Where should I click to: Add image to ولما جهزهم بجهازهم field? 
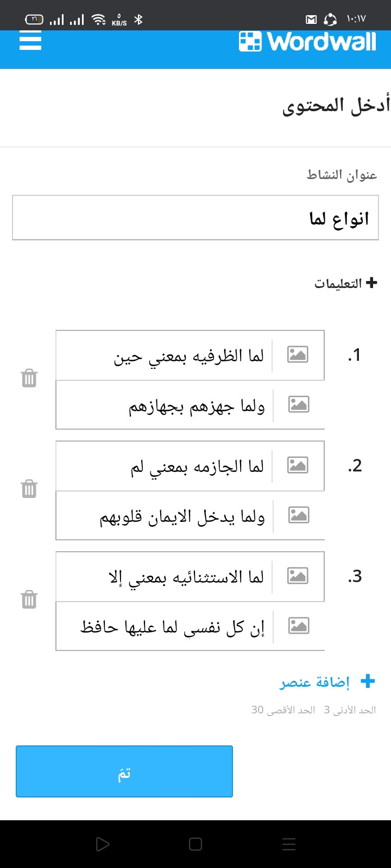pyautogui.click(x=298, y=405)
